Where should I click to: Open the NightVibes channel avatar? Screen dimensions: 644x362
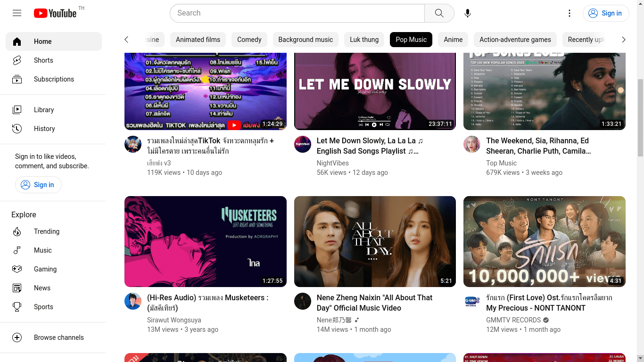click(x=303, y=144)
